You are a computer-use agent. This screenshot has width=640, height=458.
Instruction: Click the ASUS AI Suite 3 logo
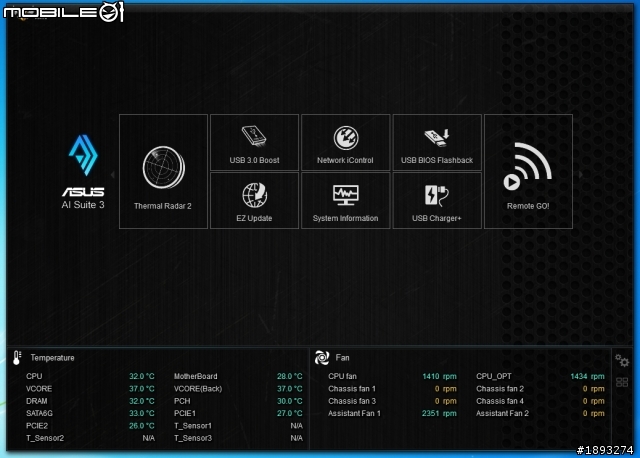(83, 172)
